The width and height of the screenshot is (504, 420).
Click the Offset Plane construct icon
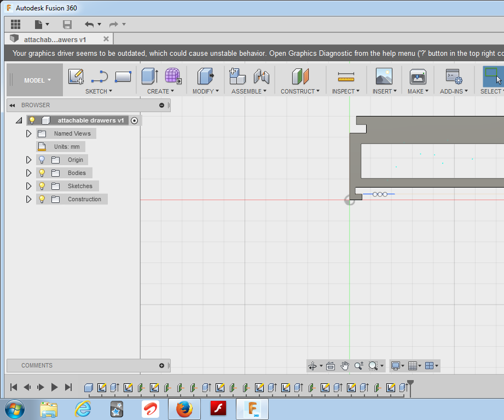(x=300, y=76)
